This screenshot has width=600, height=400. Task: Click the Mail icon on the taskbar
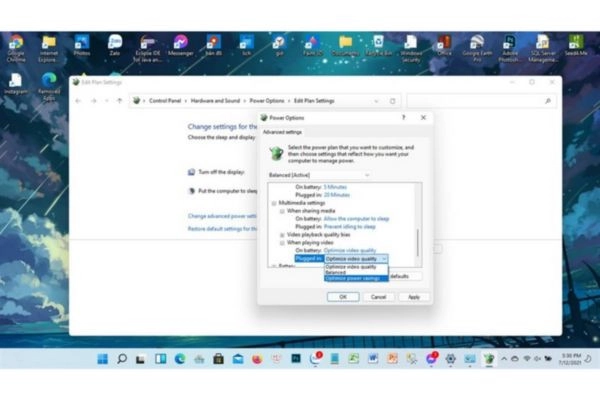point(238,359)
